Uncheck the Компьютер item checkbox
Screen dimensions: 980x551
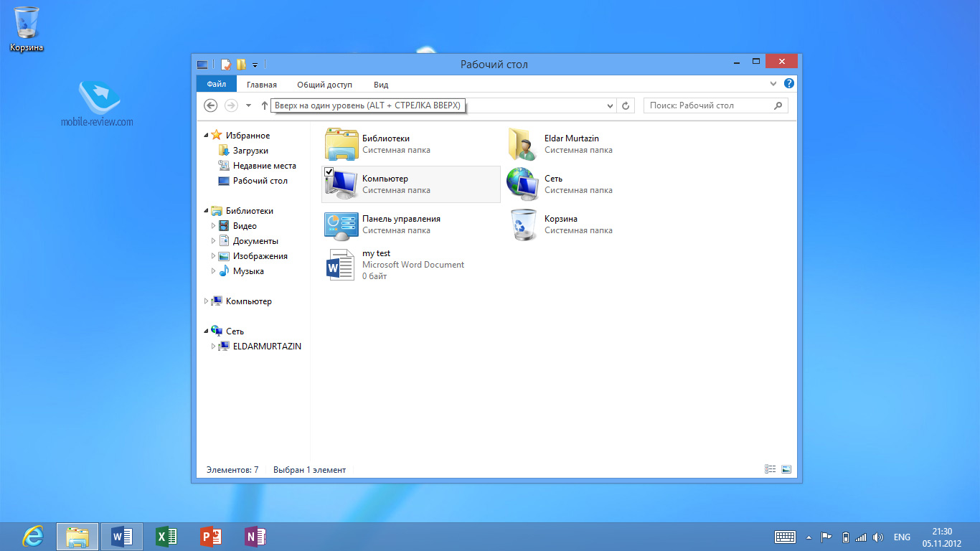pos(329,171)
